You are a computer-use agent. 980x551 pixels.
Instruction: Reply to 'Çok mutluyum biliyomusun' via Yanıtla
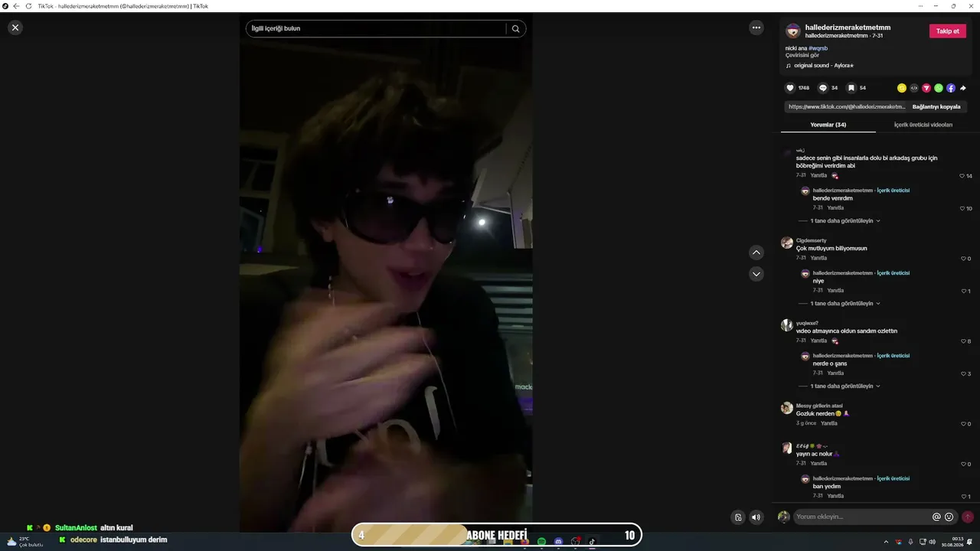coord(818,259)
